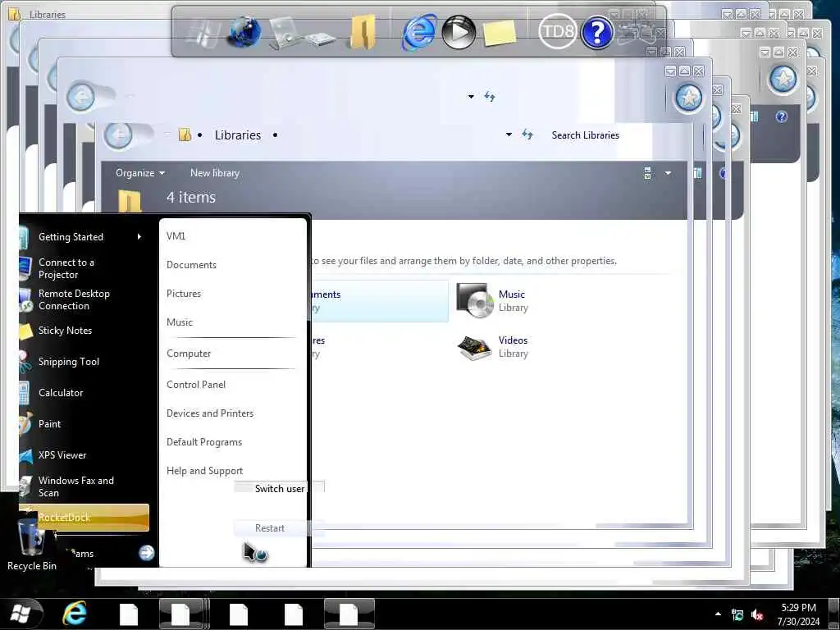Open Computer from Start menu
The width and height of the screenshot is (840, 630).
189,354
